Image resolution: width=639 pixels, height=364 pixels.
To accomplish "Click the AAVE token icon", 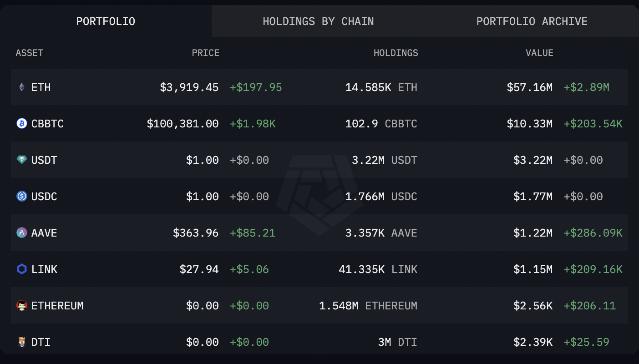I will [22, 233].
